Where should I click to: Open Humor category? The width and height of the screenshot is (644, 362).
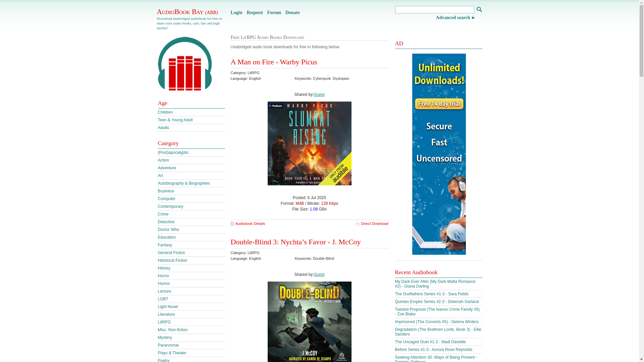tap(164, 284)
